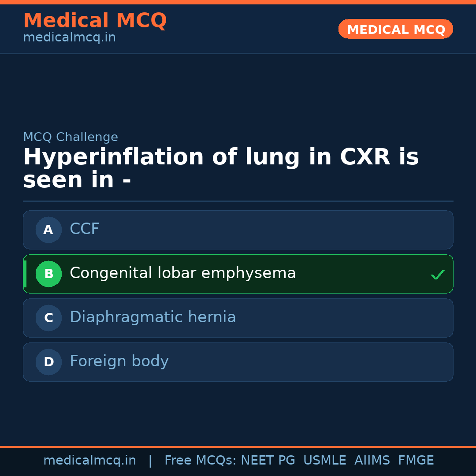
Task: Pick the "Foreign body" answer text
Action: (x=119, y=361)
